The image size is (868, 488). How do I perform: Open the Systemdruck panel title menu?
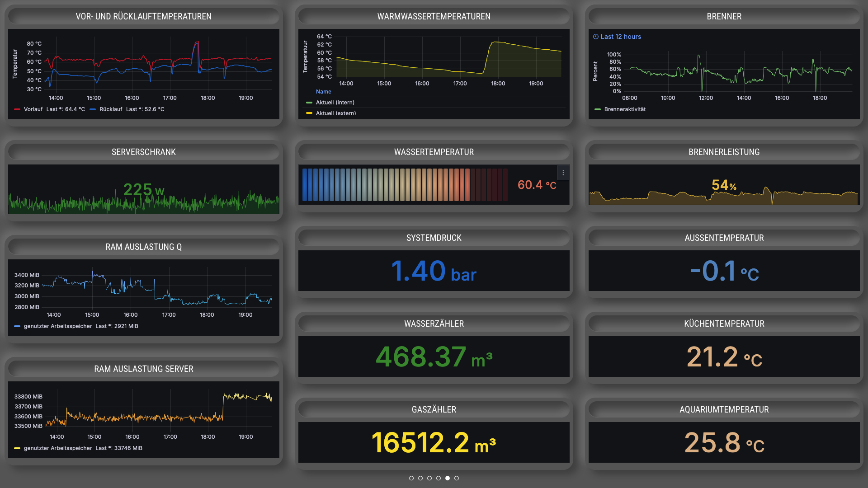[x=434, y=238]
